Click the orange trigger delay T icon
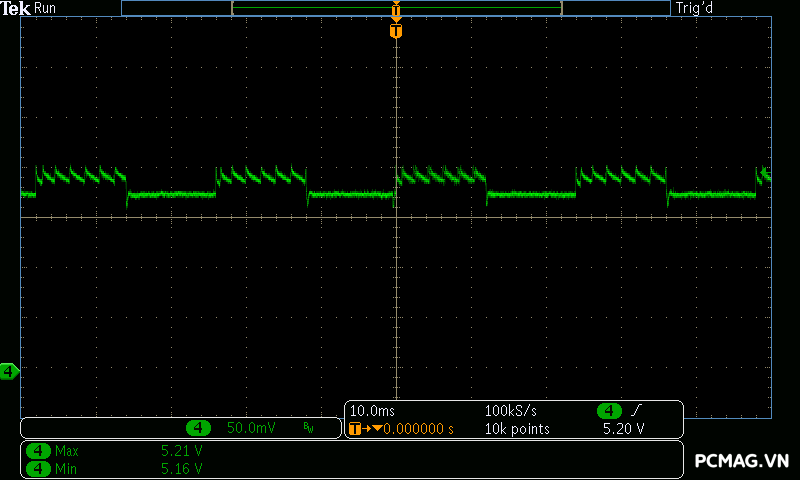The width and height of the screenshot is (800, 480). pos(357,429)
